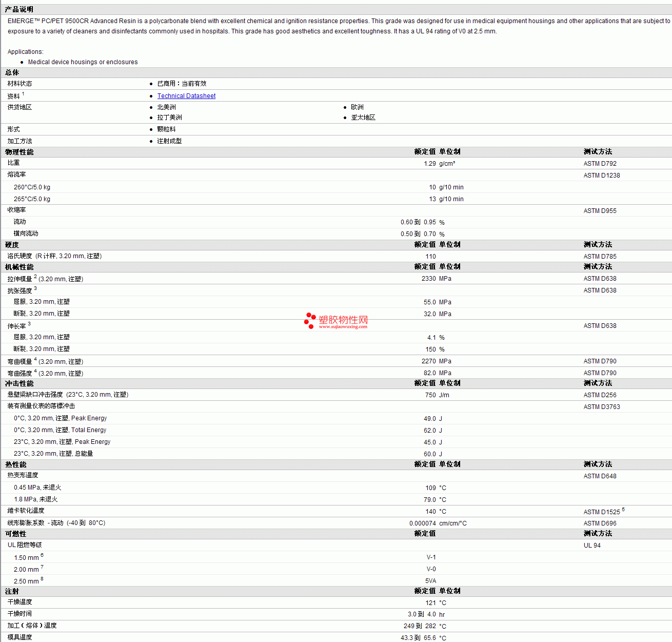The image size is (672, 642).
Task: Click the melt flow value 13
Action: pos(432,199)
